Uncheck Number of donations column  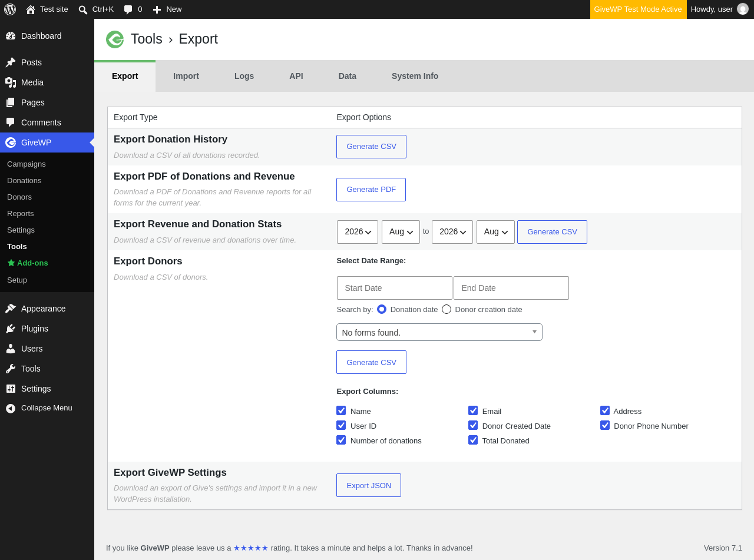pos(341,440)
